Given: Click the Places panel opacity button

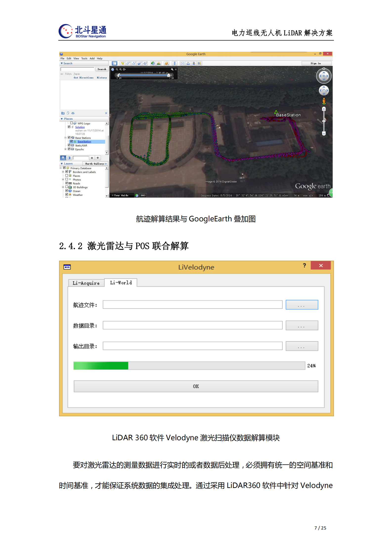Looking at the screenshot, I should pyautogui.click(x=69, y=158).
